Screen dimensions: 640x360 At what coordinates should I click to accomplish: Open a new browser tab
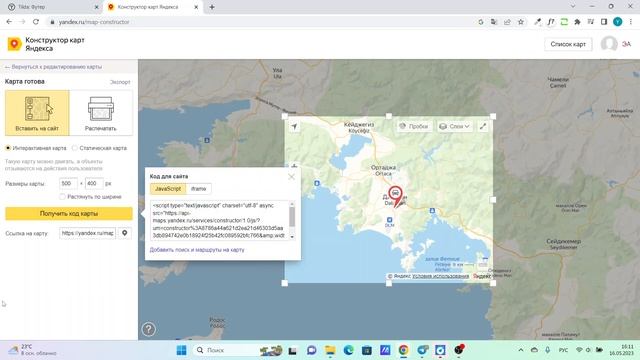point(212,7)
